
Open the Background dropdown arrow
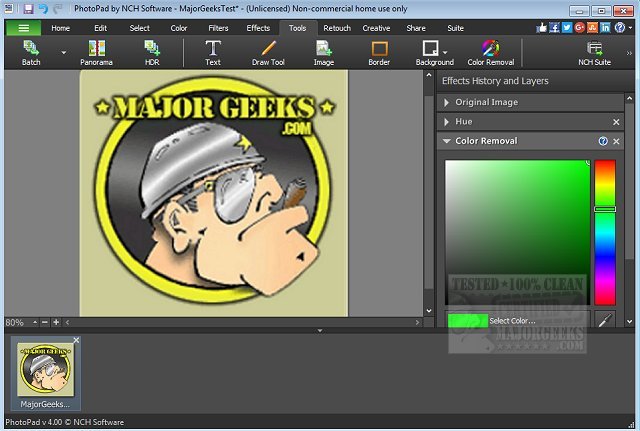coord(445,52)
